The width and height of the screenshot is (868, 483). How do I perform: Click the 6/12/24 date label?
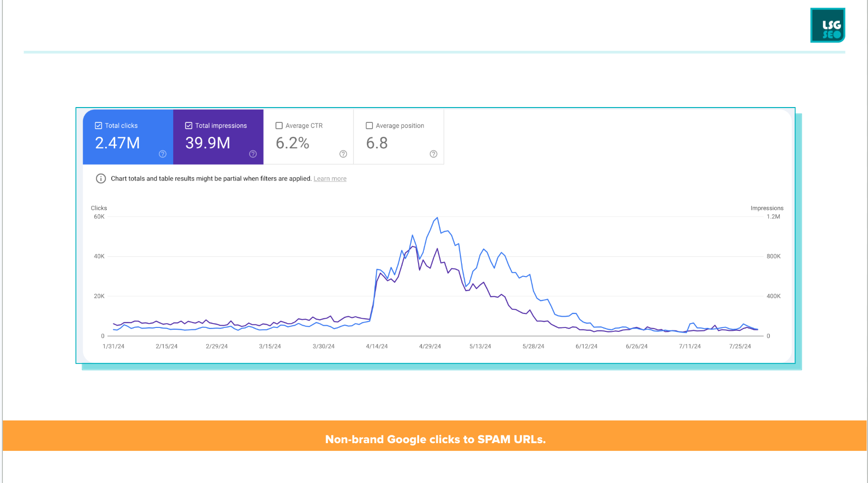(x=587, y=346)
